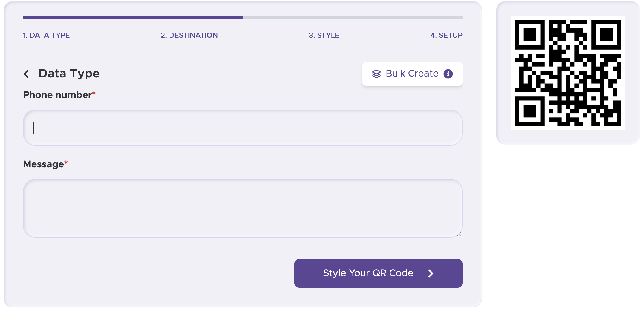Screen dimensions: 644x309
Task: Click the right chevron on Style Your QR Code
Action: pyautogui.click(x=431, y=273)
